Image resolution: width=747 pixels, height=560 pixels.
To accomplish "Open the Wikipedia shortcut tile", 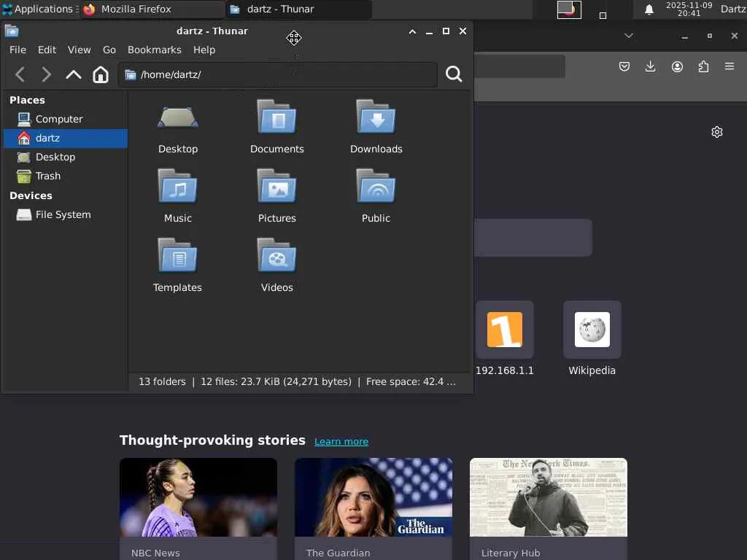I will point(592,330).
